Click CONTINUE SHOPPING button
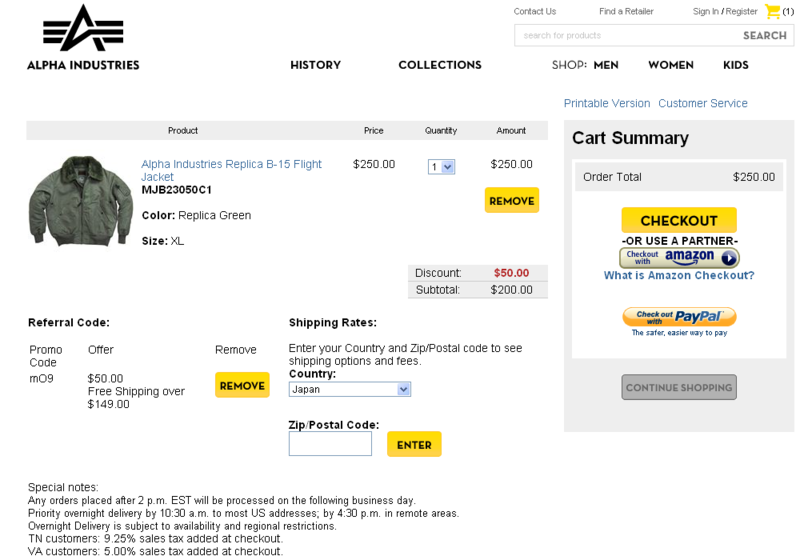 [x=679, y=387]
